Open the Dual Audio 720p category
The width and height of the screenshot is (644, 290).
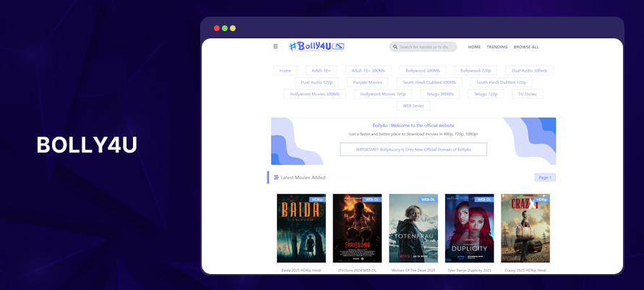[x=317, y=82]
